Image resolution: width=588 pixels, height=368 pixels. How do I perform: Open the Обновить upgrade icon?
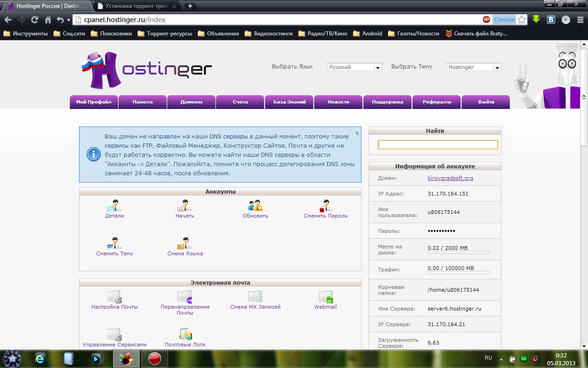click(x=255, y=206)
